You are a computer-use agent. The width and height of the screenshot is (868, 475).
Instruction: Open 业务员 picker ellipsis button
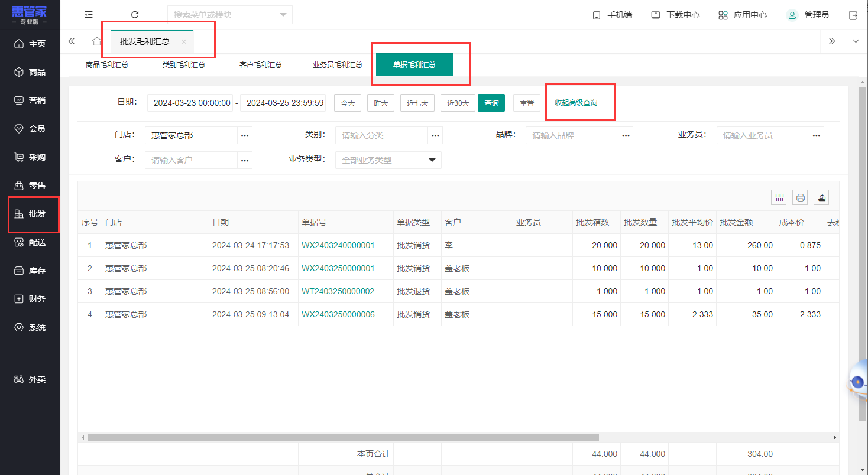(x=817, y=135)
